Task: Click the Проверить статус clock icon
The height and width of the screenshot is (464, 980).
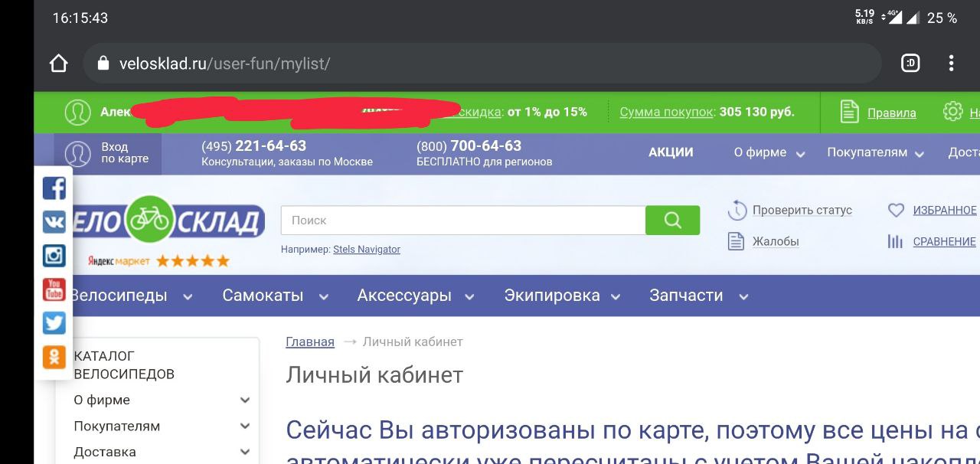Action: (737, 210)
